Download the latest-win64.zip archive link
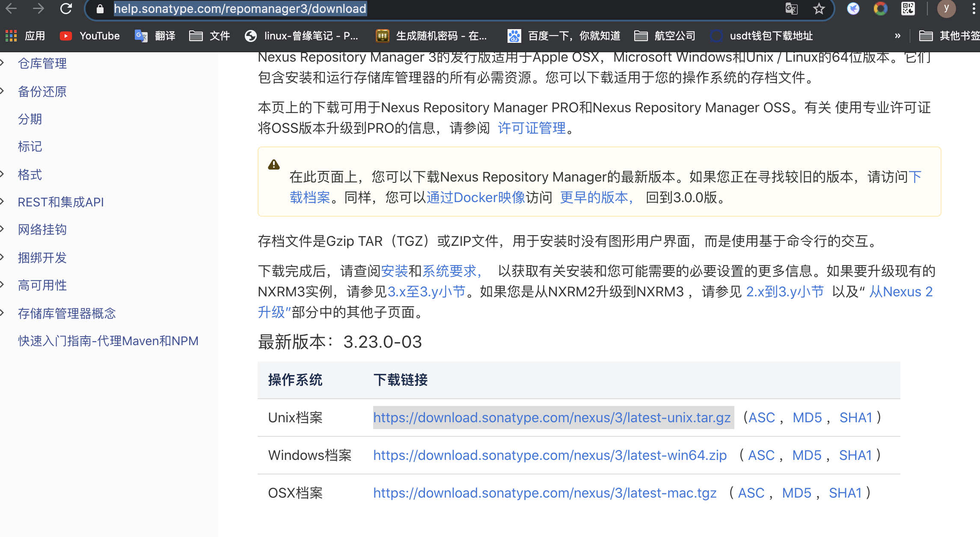The height and width of the screenshot is (537, 980). tap(550, 455)
